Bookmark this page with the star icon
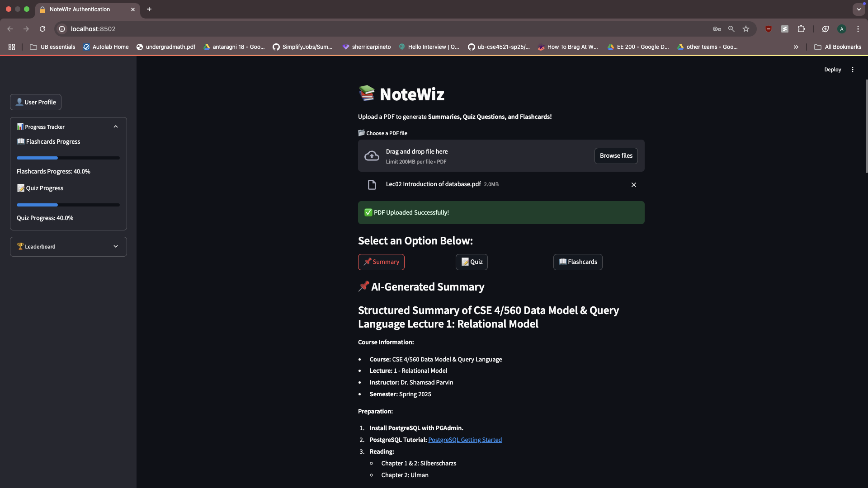This screenshot has height=488, width=868. click(x=746, y=29)
